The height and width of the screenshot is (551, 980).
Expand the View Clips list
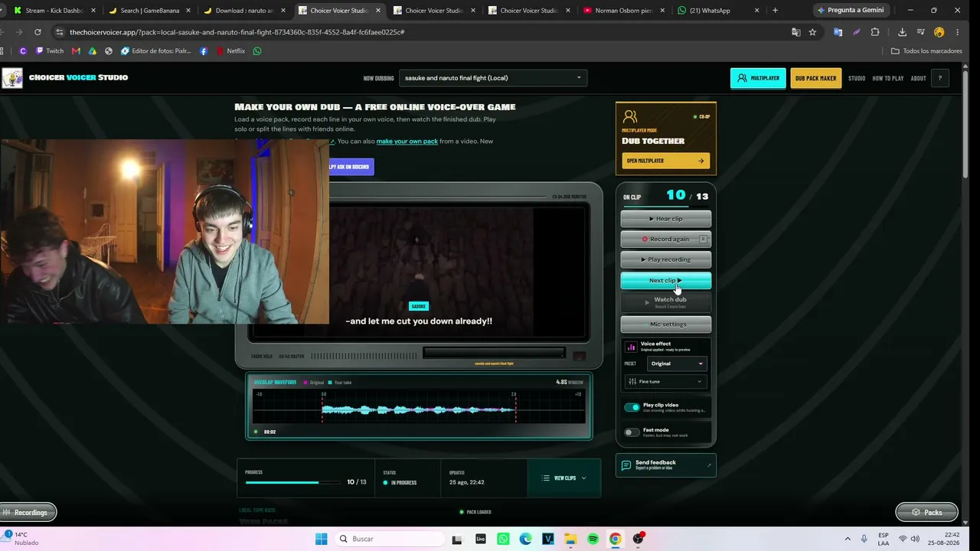pyautogui.click(x=564, y=478)
